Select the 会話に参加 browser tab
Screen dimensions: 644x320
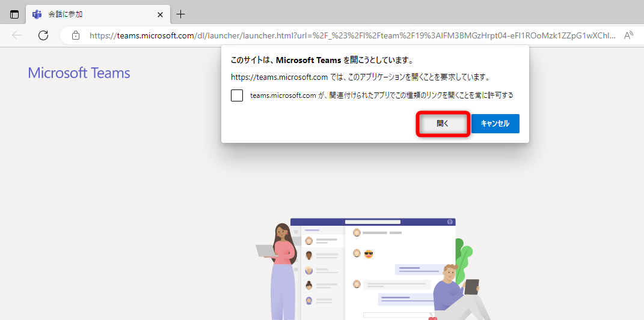pyautogui.click(x=99, y=14)
